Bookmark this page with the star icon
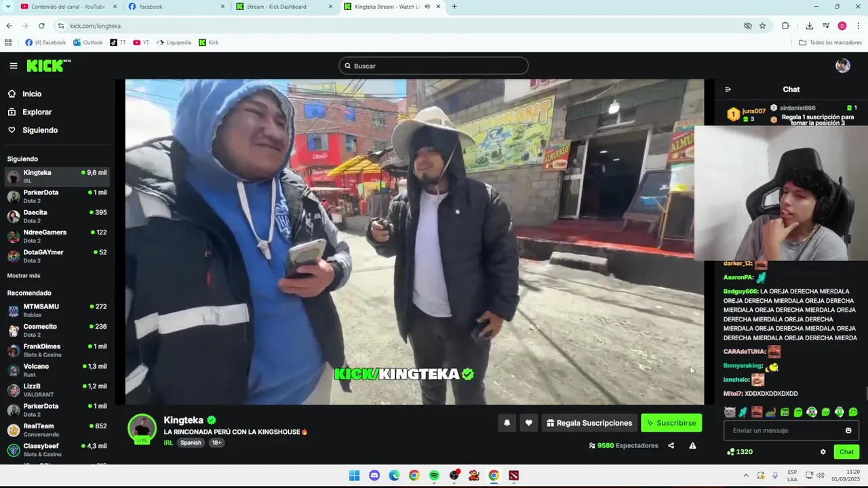 (x=762, y=26)
